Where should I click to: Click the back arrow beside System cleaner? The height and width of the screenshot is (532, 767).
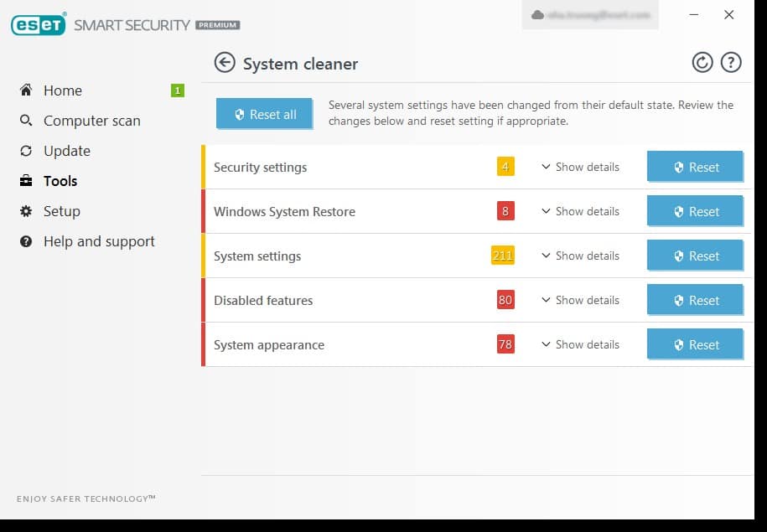click(x=224, y=63)
